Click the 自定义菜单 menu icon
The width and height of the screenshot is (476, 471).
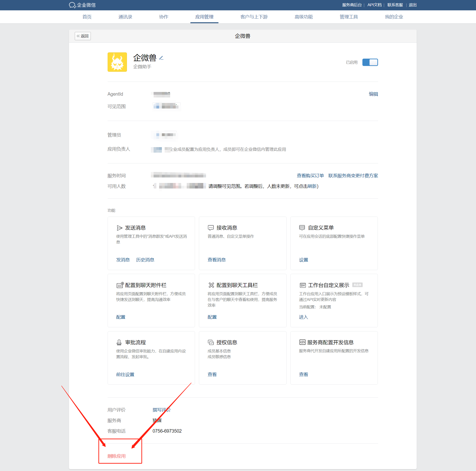point(302,228)
